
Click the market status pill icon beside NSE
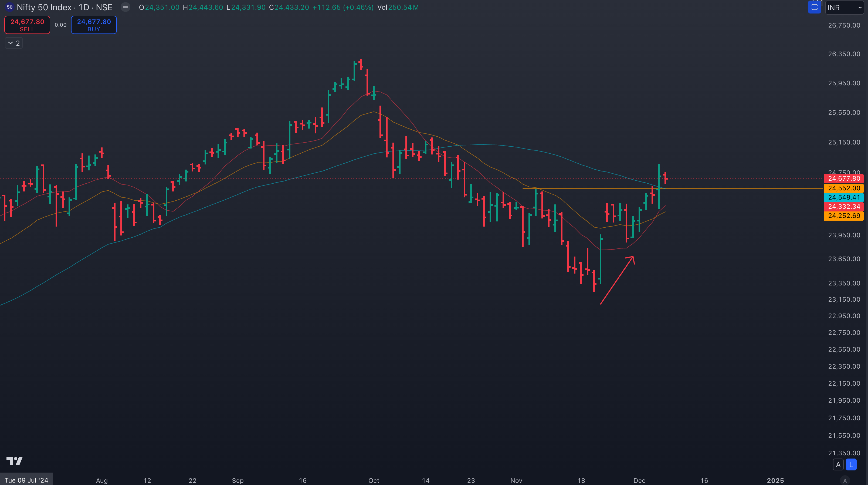(125, 7)
